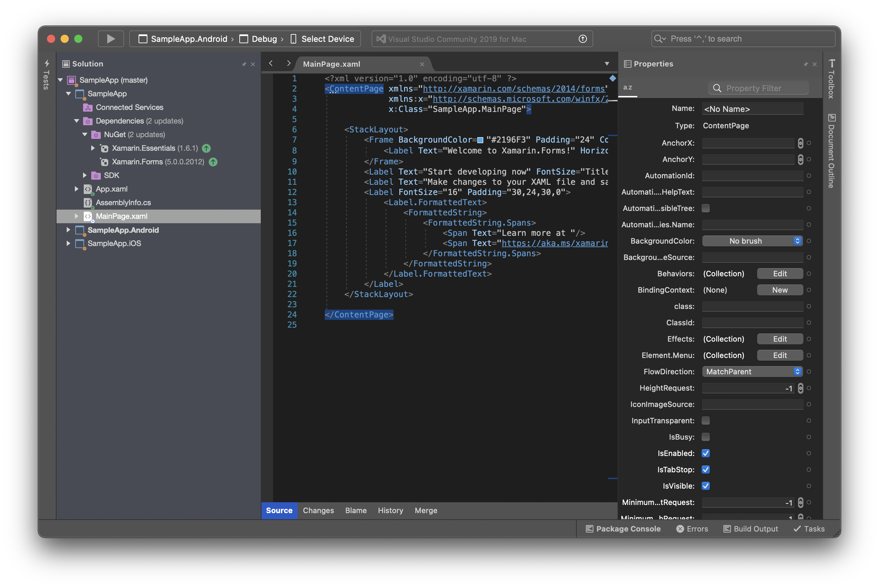Expand the SampleApp.Android project node
879x588 pixels.
(68, 230)
